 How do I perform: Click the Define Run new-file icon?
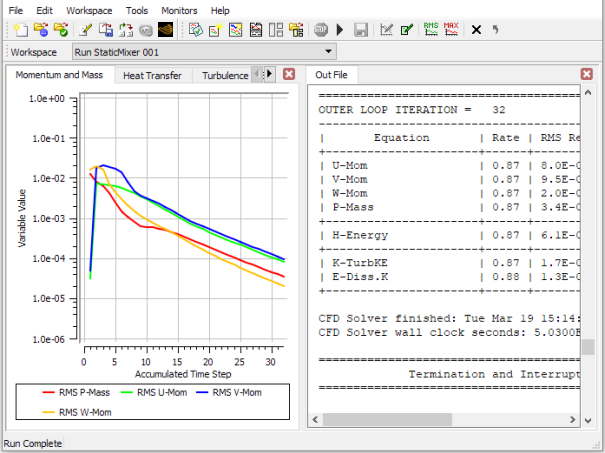pos(19,30)
